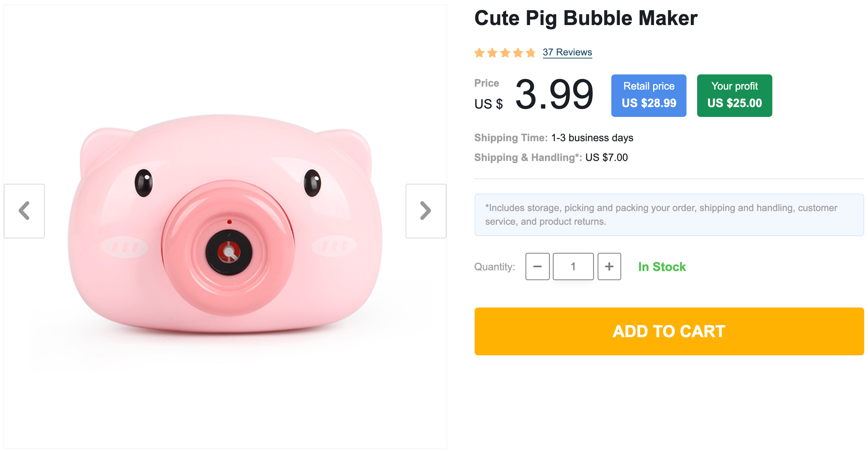Select the Cute Pig Bubble Maker title
The height and width of the screenshot is (451, 868).
tap(586, 18)
